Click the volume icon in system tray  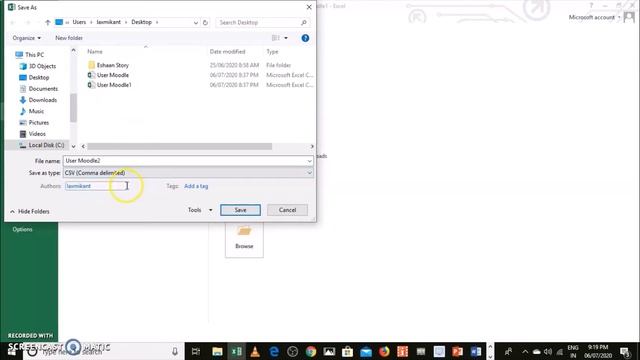tap(548, 351)
